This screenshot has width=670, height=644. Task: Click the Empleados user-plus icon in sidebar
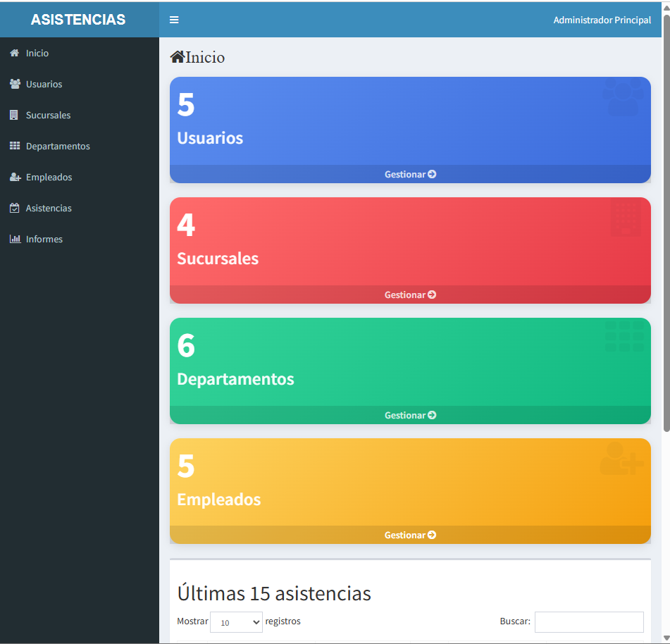pos(15,177)
